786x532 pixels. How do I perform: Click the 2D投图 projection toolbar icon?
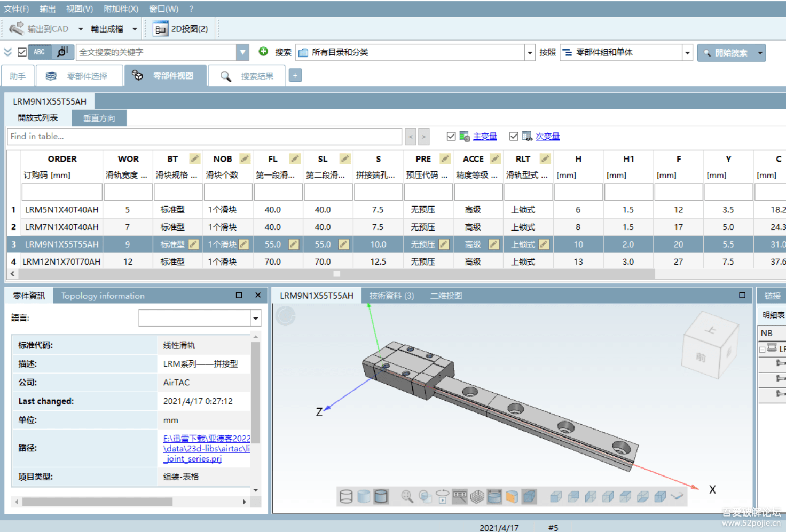pos(180,29)
